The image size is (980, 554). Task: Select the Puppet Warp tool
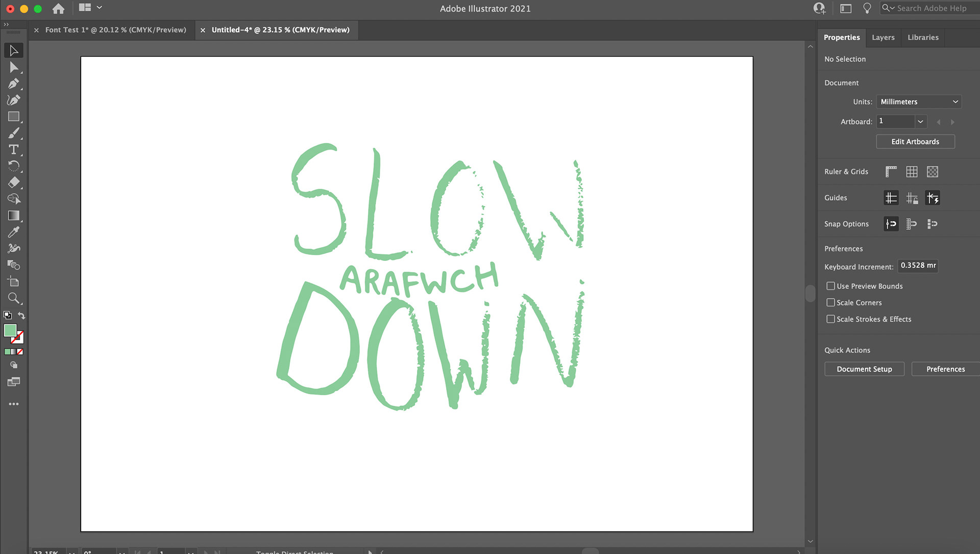(x=14, y=248)
